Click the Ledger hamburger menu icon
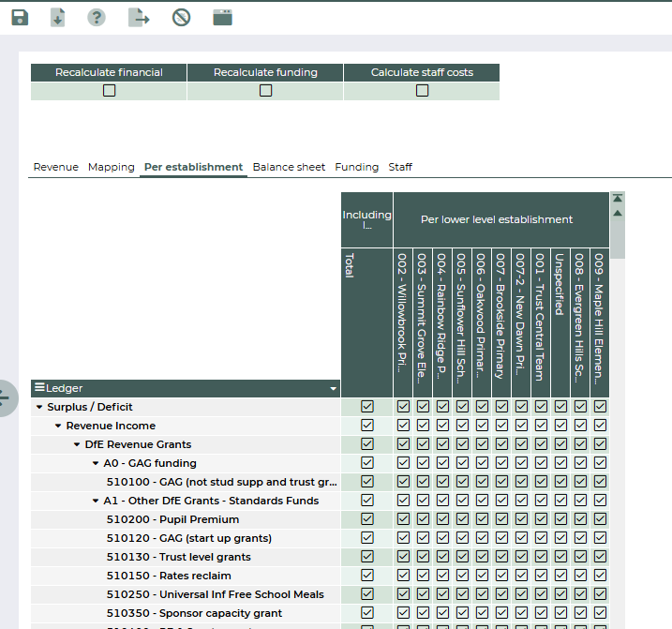672x629 pixels. 38,388
